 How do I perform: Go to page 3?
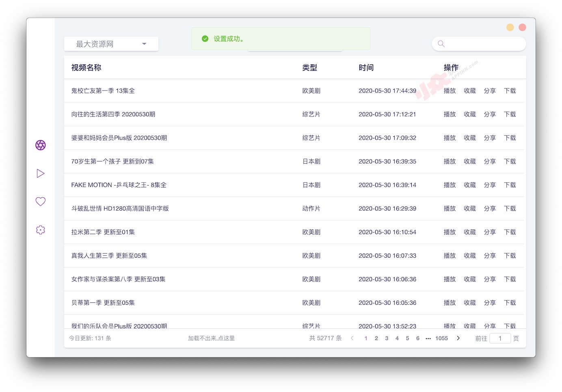(x=387, y=338)
